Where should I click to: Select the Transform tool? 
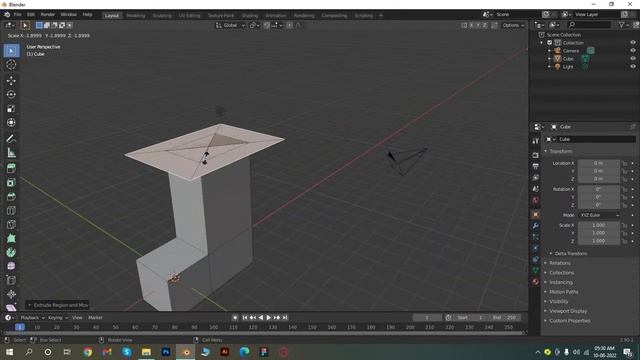click(11, 122)
